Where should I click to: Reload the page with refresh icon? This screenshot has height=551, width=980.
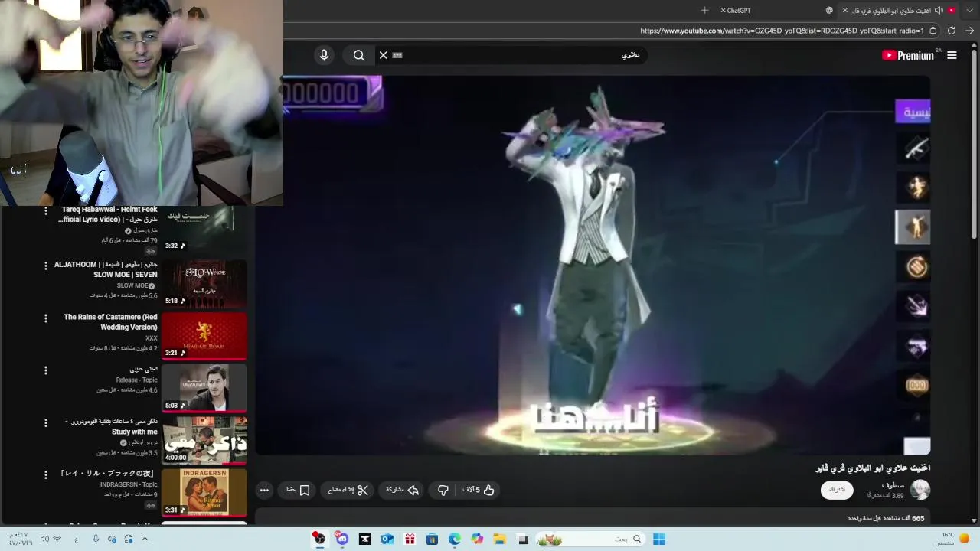click(951, 31)
